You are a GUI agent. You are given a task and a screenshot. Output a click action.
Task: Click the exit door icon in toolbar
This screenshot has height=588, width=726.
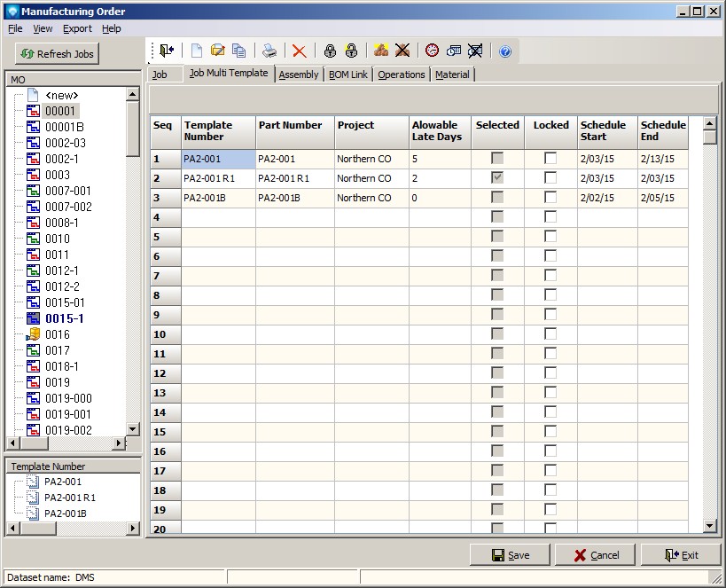click(x=167, y=51)
